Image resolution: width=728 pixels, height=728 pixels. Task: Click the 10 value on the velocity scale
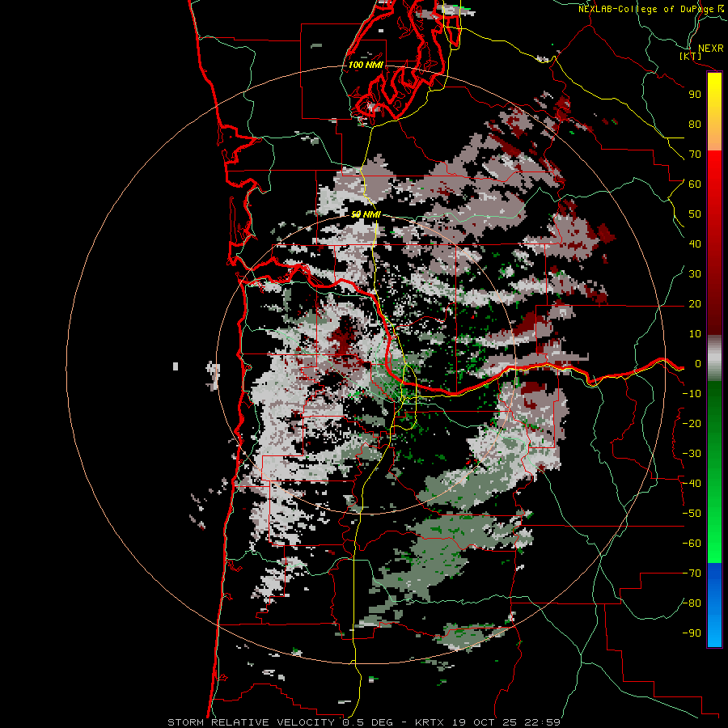pyautogui.click(x=695, y=334)
